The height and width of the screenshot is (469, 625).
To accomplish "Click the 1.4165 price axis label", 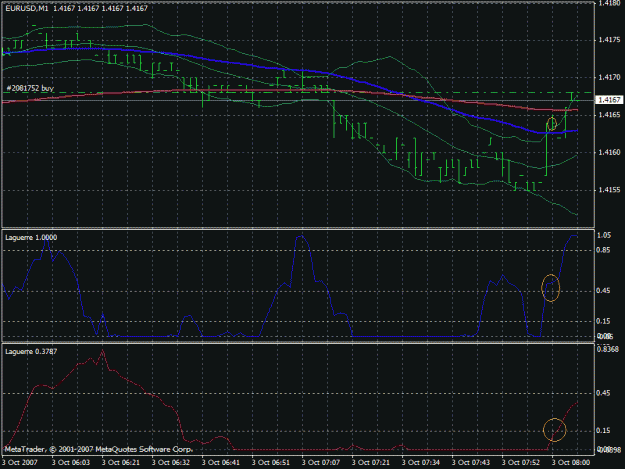I will 609,115.
